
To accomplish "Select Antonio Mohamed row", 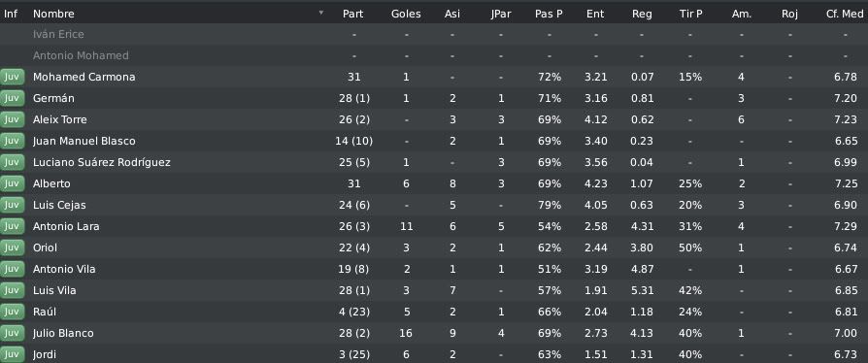I will tap(434, 55).
